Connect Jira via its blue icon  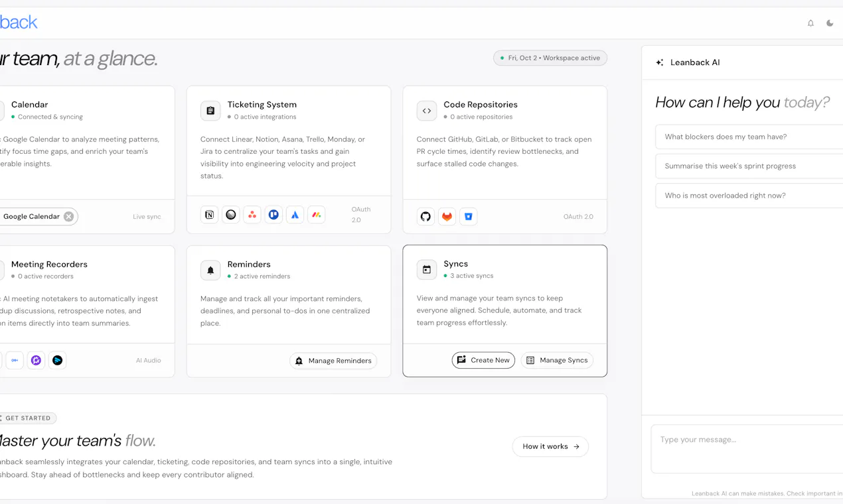(x=295, y=215)
